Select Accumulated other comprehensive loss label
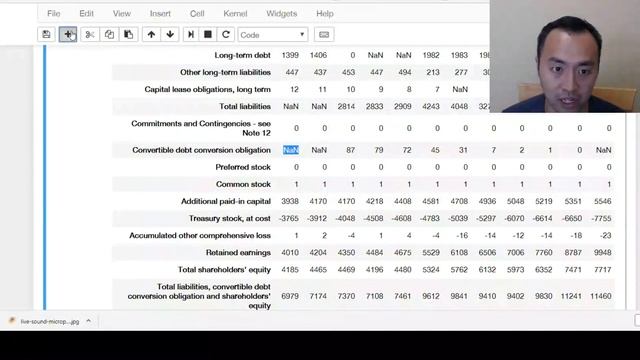 200,236
